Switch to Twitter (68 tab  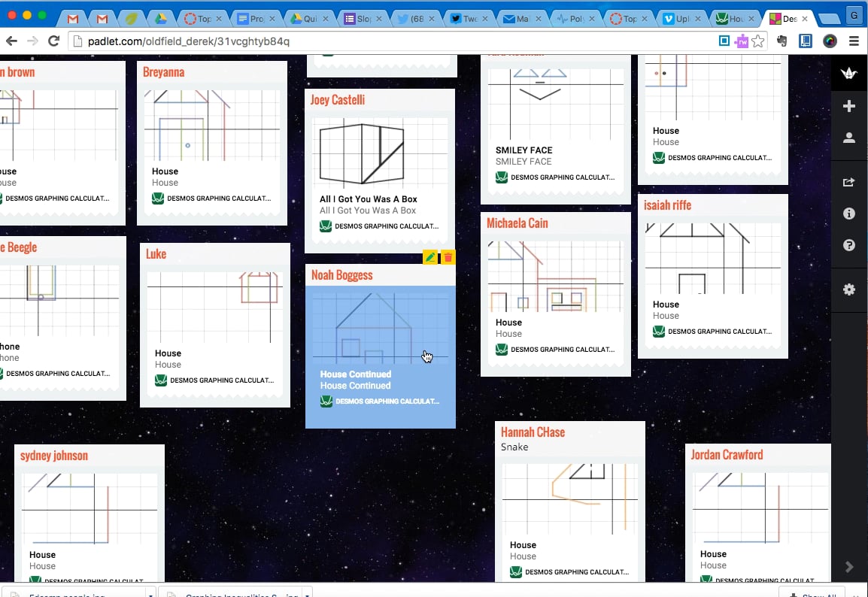[x=416, y=19]
